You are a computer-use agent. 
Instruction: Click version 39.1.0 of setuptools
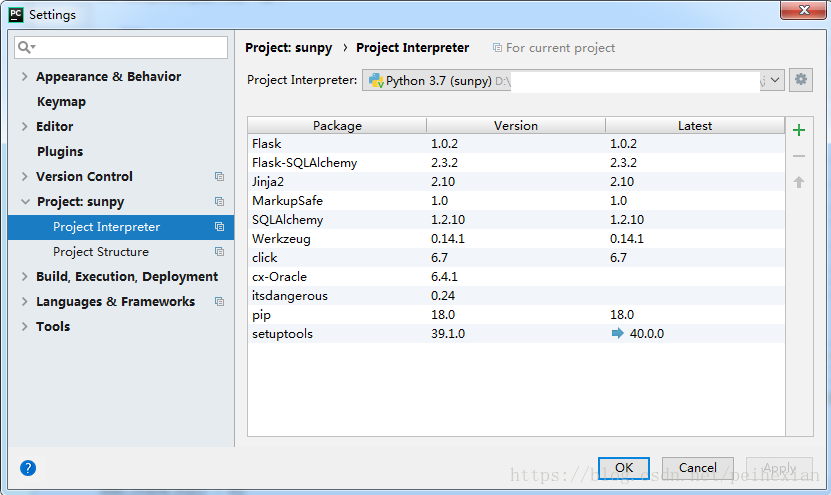pos(448,333)
